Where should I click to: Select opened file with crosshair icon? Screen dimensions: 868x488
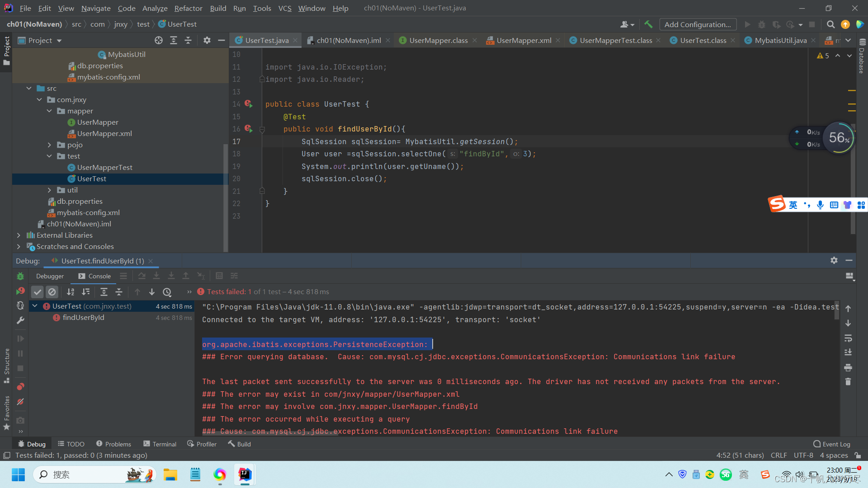158,40
